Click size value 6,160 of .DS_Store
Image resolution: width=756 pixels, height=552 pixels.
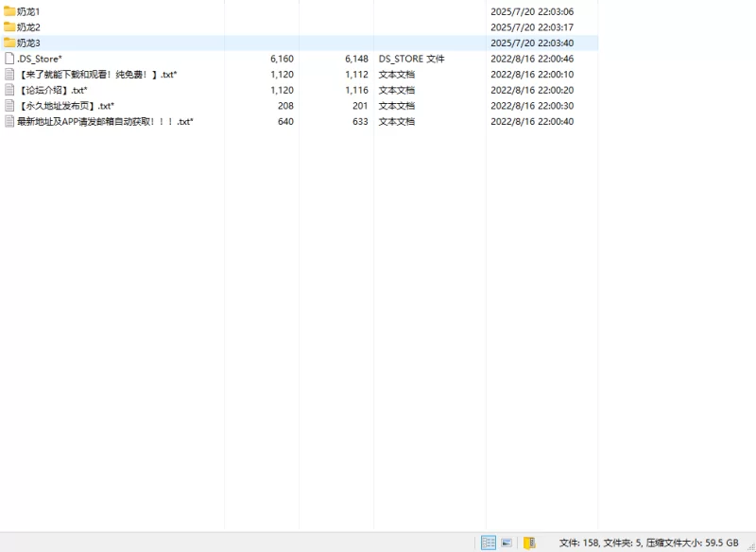click(x=282, y=59)
